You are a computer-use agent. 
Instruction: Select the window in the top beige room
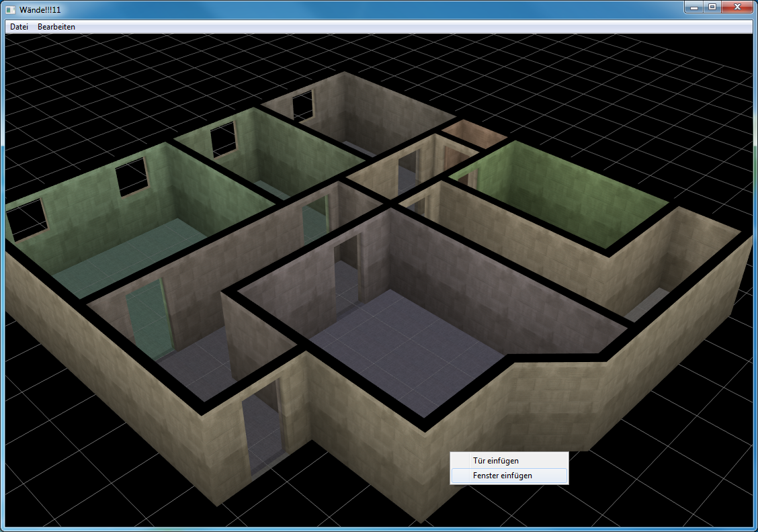coord(302,106)
